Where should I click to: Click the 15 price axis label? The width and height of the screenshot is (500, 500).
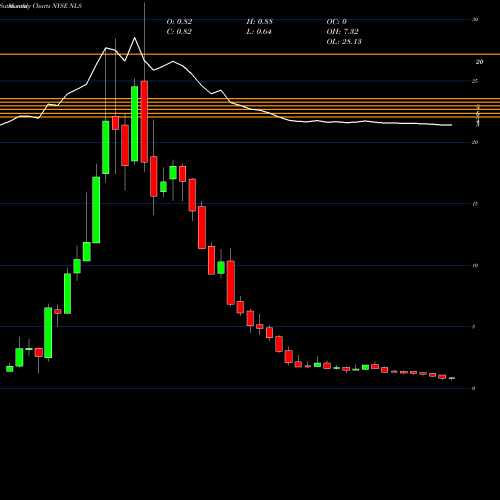pos(475,204)
